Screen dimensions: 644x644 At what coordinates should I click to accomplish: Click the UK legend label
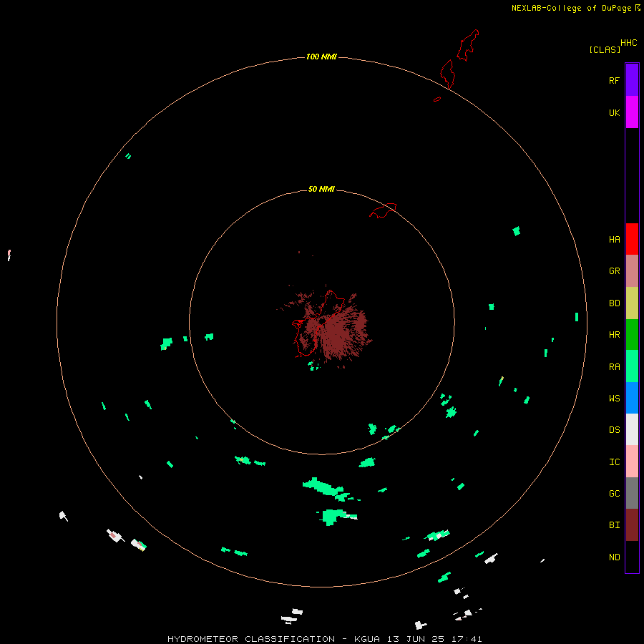pos(615,112)
